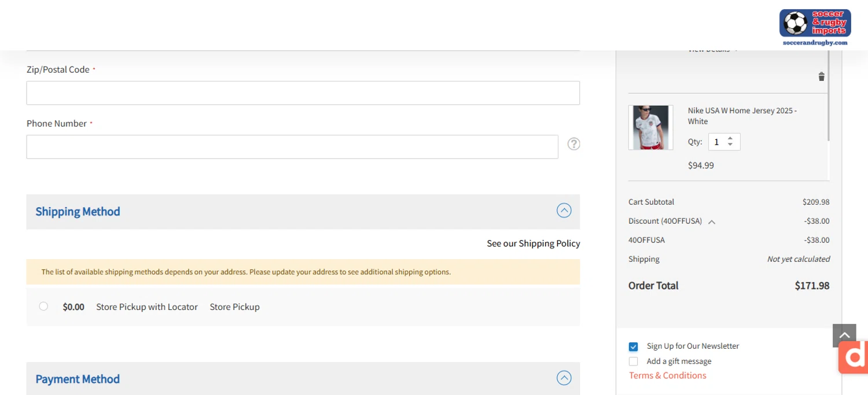Click the back-to-top arrow button
The width and height of the screenshot is (868, 395).
pyautogui.click(x=844, y=335)
